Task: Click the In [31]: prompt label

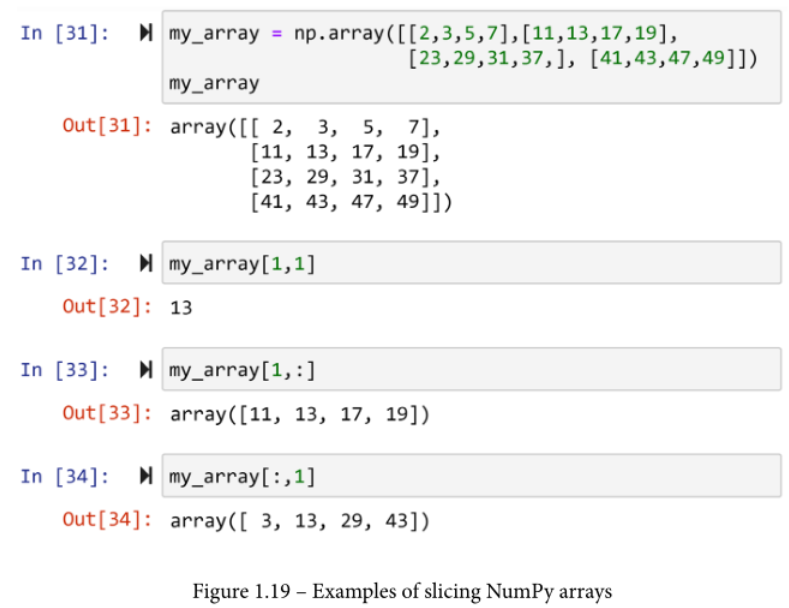Action: click(65, 33)
